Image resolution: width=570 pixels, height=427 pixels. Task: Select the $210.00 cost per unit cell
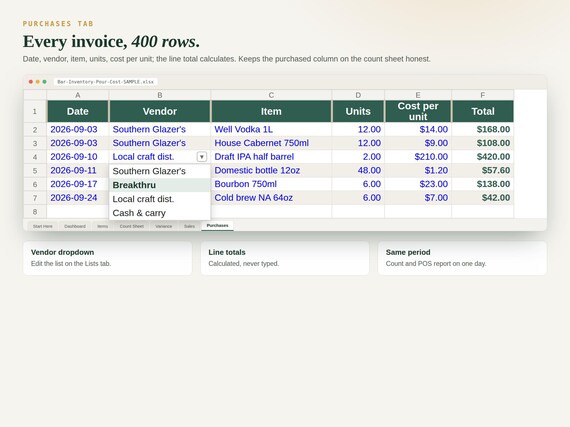(418, 157)
